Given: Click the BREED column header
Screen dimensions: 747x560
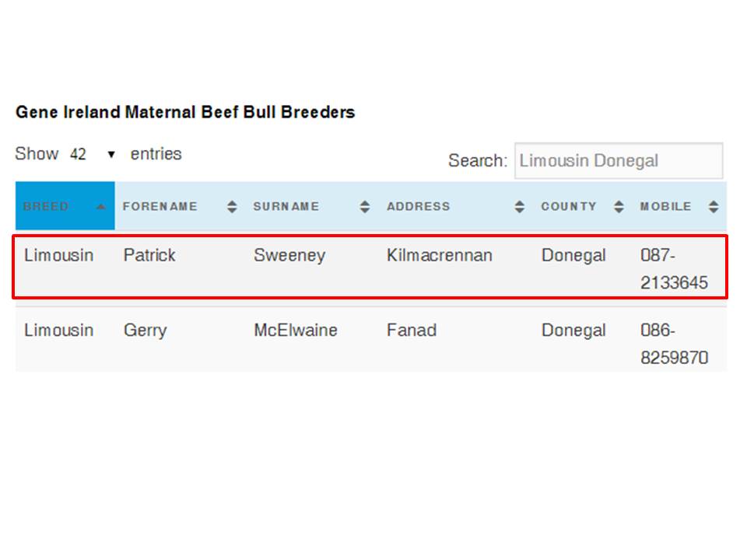Looking at the screenshot, I should 65,206.
